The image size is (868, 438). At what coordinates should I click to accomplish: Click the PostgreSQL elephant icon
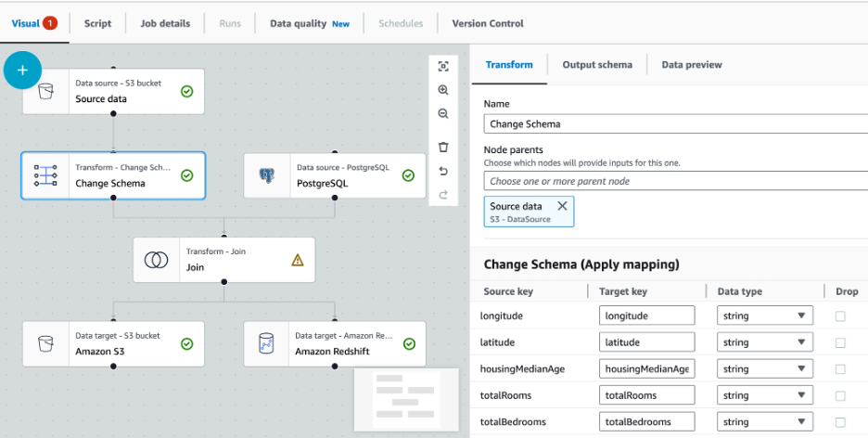point(267,175)
